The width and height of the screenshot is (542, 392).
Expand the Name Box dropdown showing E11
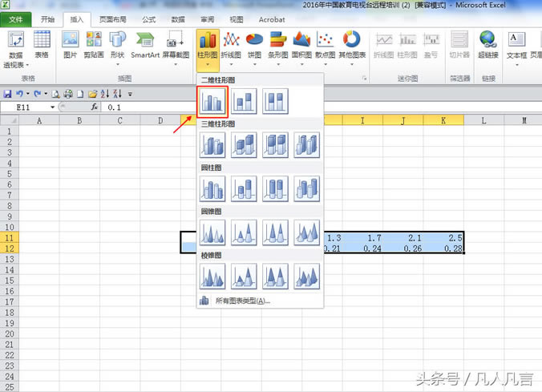54,107
